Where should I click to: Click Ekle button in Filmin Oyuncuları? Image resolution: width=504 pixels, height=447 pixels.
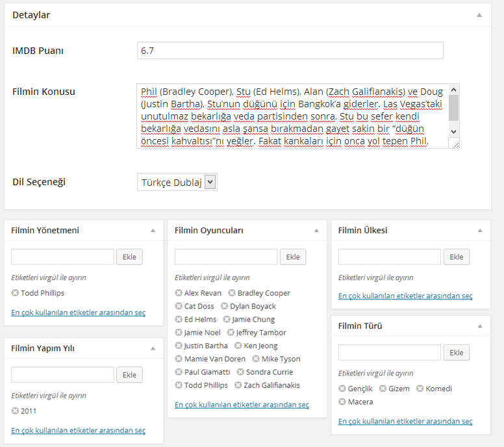[x=293, y=257]
